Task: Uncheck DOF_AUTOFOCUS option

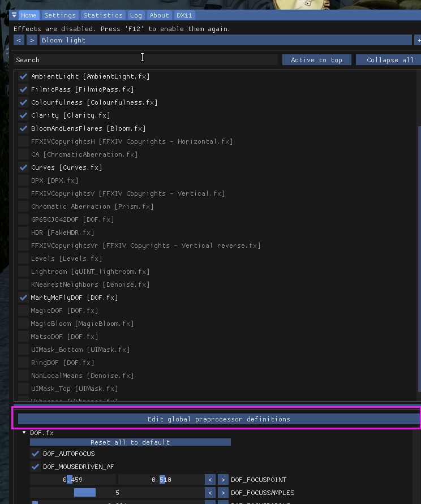Action: (36, 454)
